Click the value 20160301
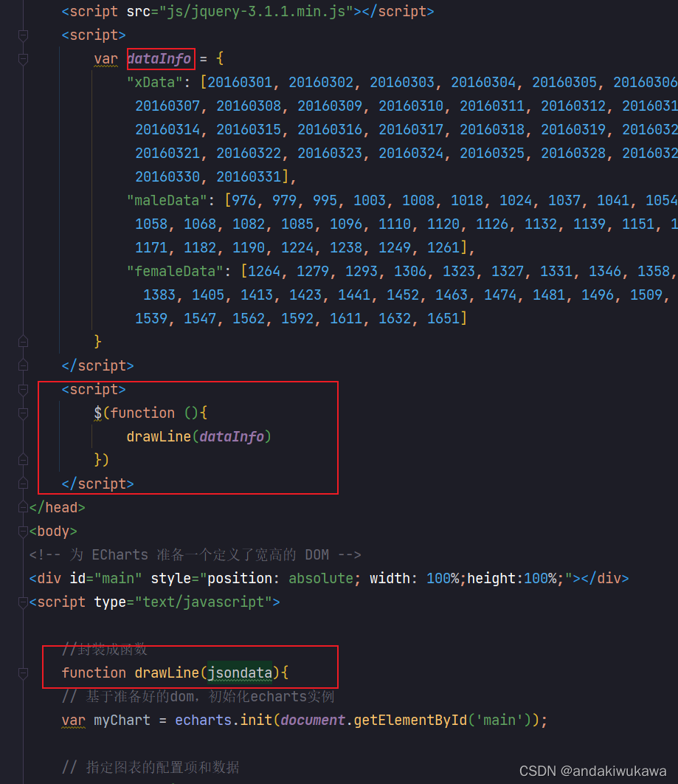Viewport: 678px width, 784px height. [240, 83]
